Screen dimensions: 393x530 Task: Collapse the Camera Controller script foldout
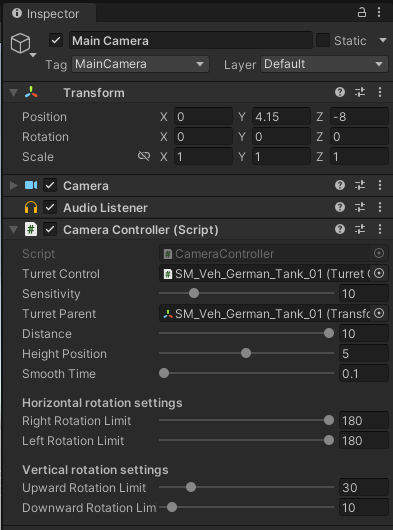click(14, 230)
